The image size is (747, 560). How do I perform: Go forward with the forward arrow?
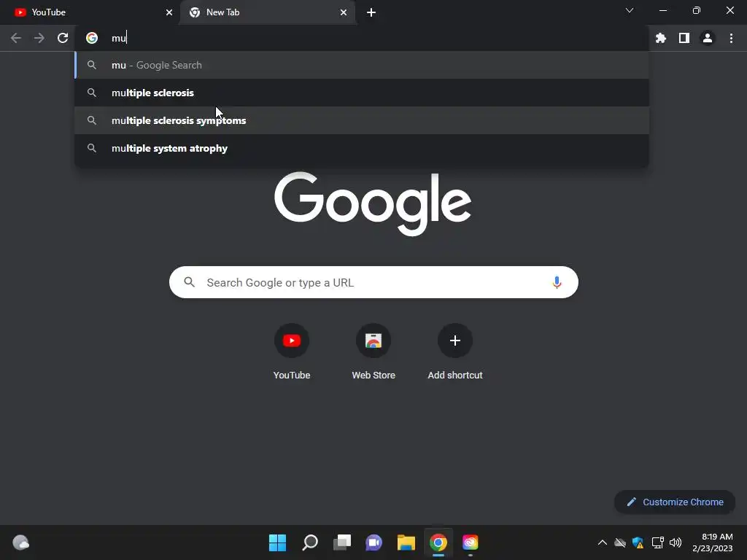click(39, 38)
